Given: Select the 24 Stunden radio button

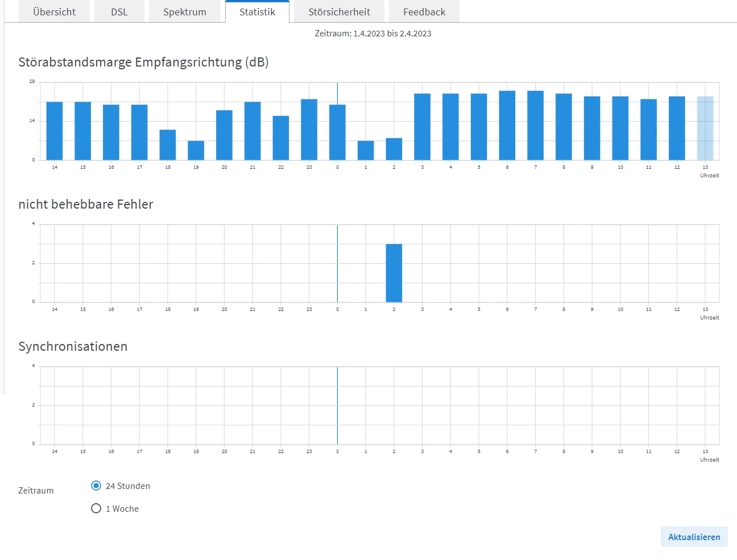Looking at the screenshot, I should (x=96, y=486).
